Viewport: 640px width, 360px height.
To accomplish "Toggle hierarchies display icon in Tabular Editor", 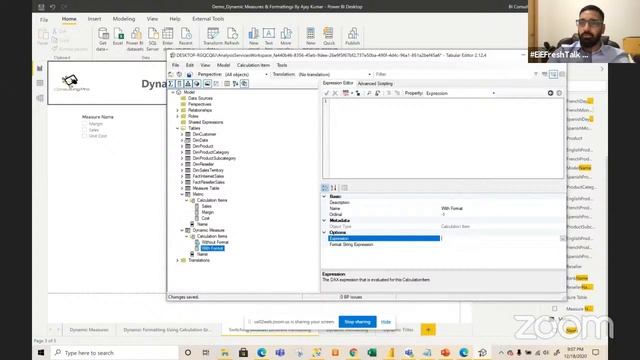I will click(188, 84).
